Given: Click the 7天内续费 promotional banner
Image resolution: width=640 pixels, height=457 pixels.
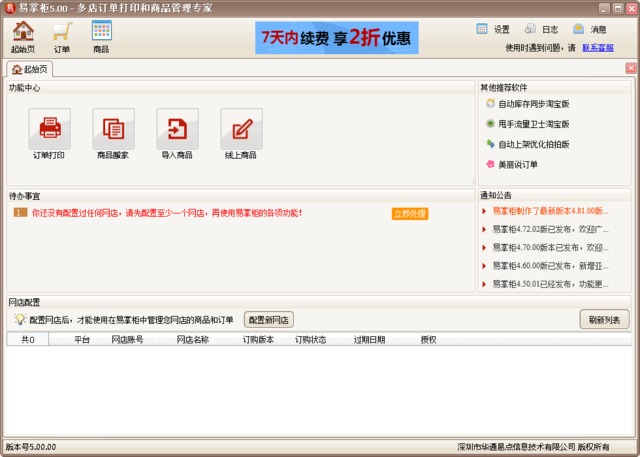Looking at the screenshot, I should coord(337,38).
